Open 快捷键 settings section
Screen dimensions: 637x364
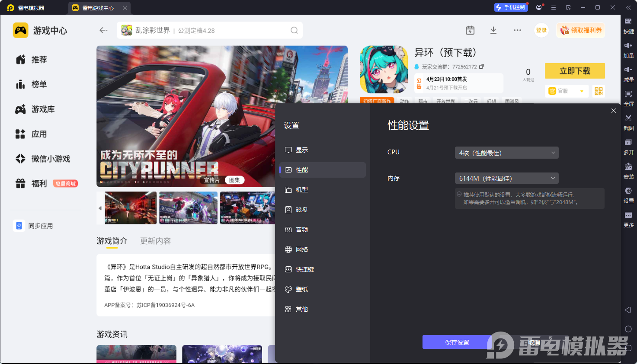point(323,269)
